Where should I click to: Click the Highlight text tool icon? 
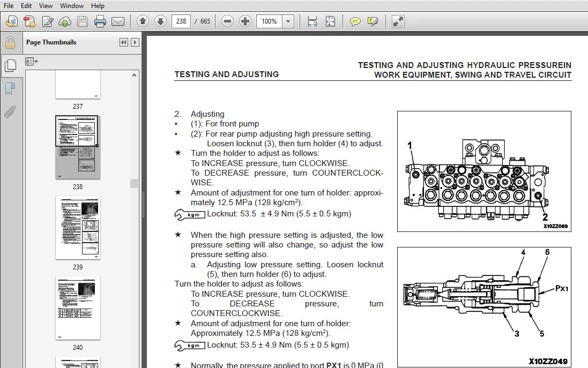pos(373,21)
